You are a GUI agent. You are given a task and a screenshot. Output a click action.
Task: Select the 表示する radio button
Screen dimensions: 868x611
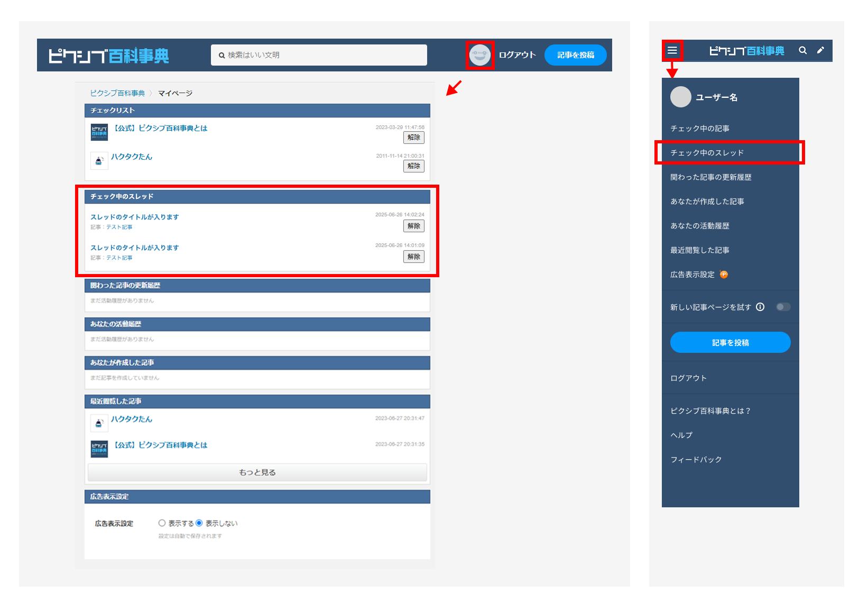tap(162, 523)
